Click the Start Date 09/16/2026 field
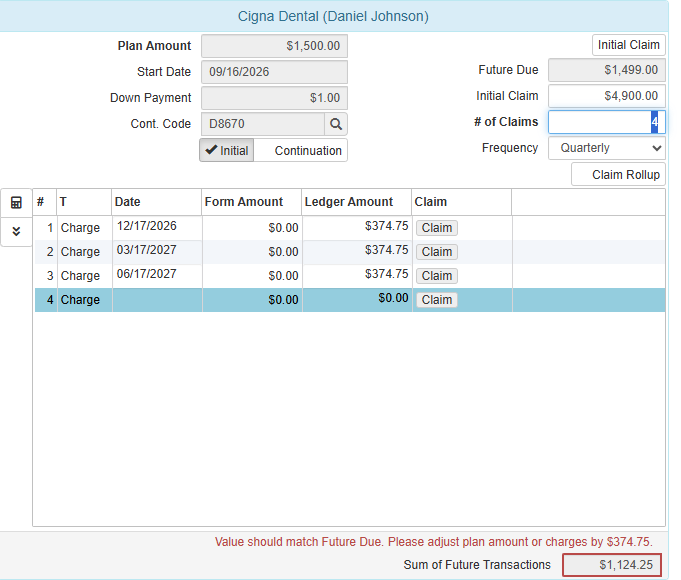 point(274,72)
